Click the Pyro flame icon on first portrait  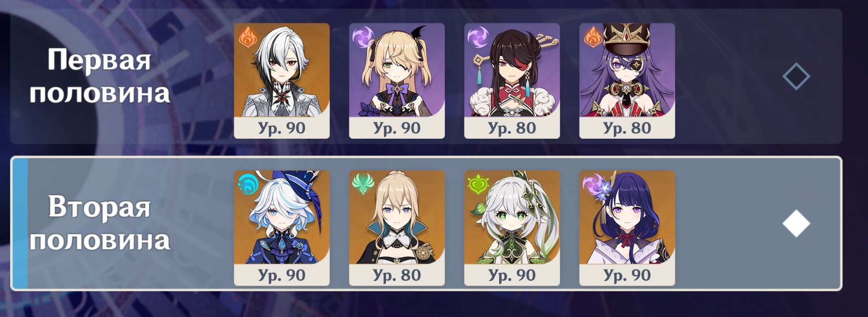[x=247, y=37]
